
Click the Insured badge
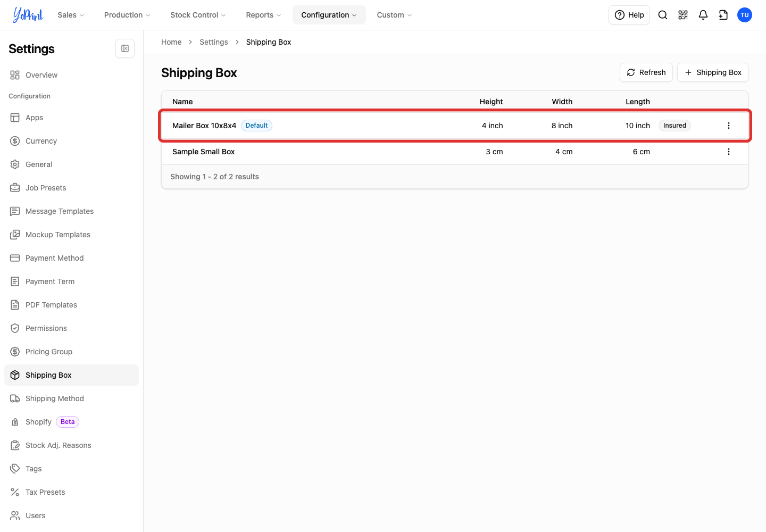pyautogui.click(x=675, y=126)
